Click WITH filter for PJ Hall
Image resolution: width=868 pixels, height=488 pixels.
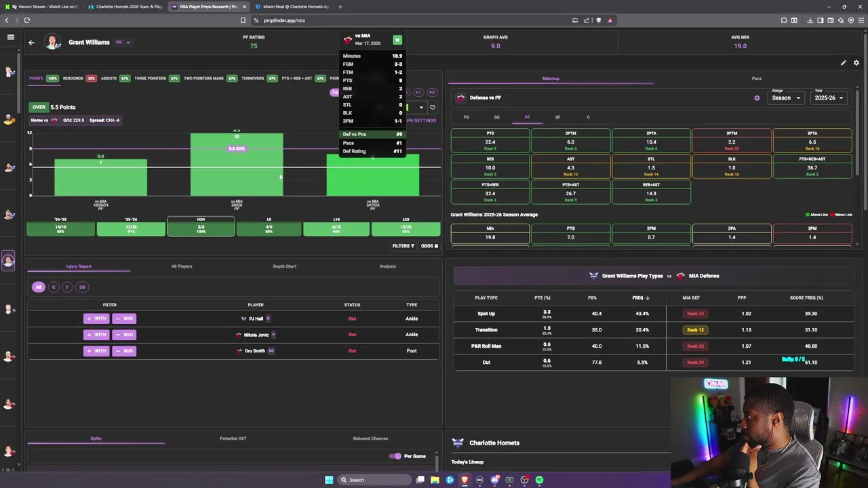coord(96,319)
